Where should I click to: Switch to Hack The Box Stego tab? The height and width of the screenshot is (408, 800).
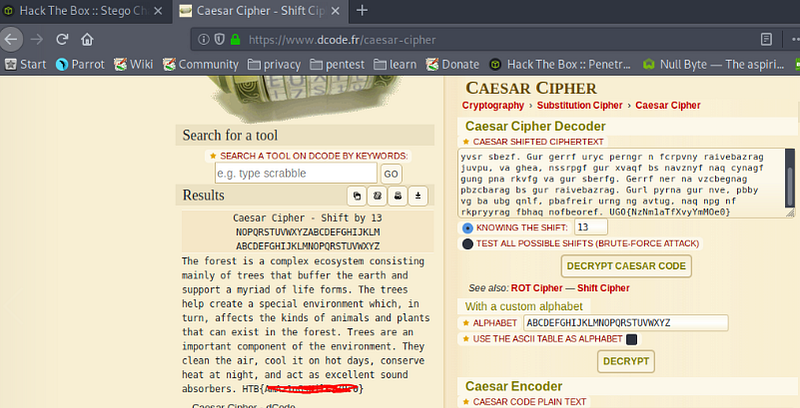(84, 11)
